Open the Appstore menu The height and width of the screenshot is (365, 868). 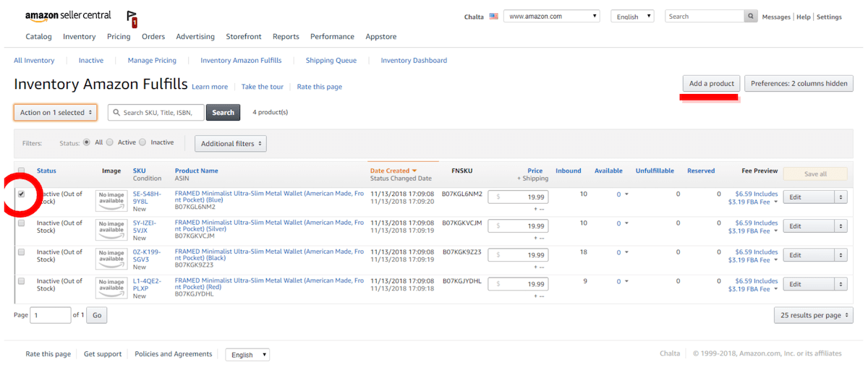coord(380,37)
